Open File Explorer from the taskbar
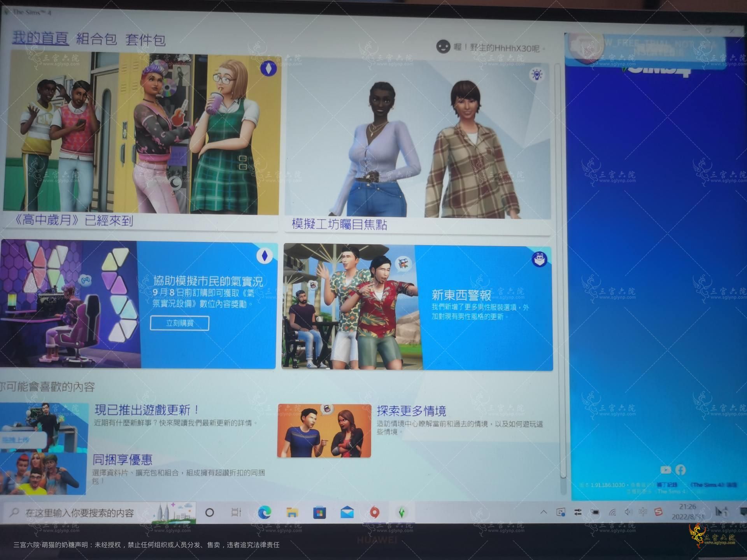This screenshot has width=747, height=560. click(292, 512)
